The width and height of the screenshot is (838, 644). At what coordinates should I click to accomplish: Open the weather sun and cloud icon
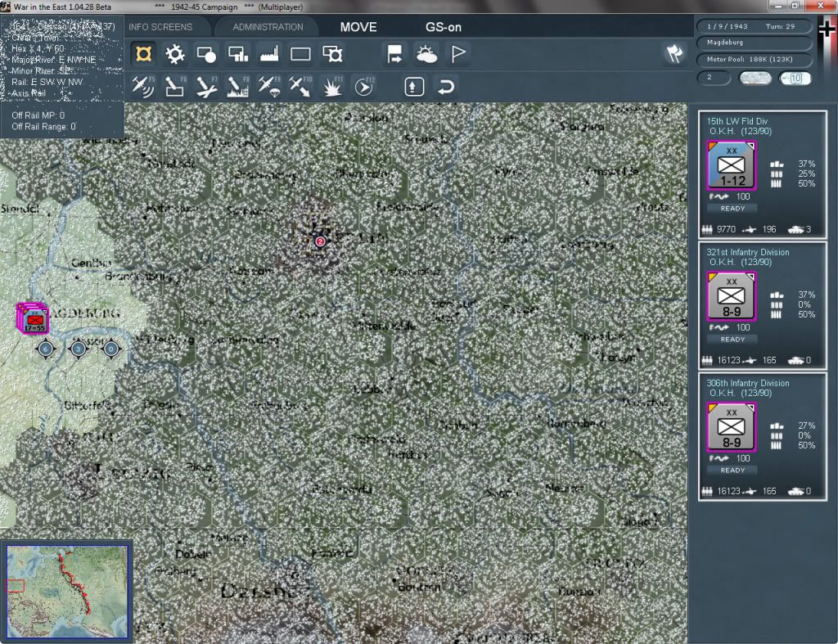(x=426, y=54)
